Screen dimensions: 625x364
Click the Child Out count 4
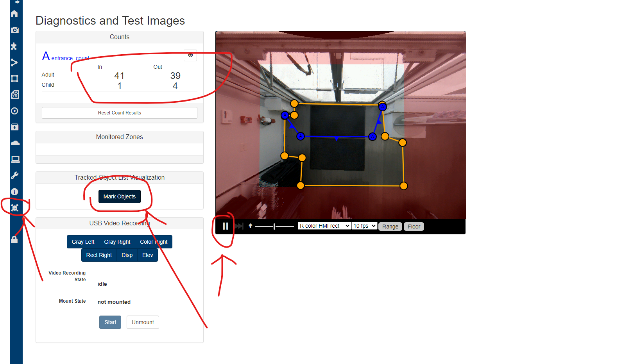175,86
